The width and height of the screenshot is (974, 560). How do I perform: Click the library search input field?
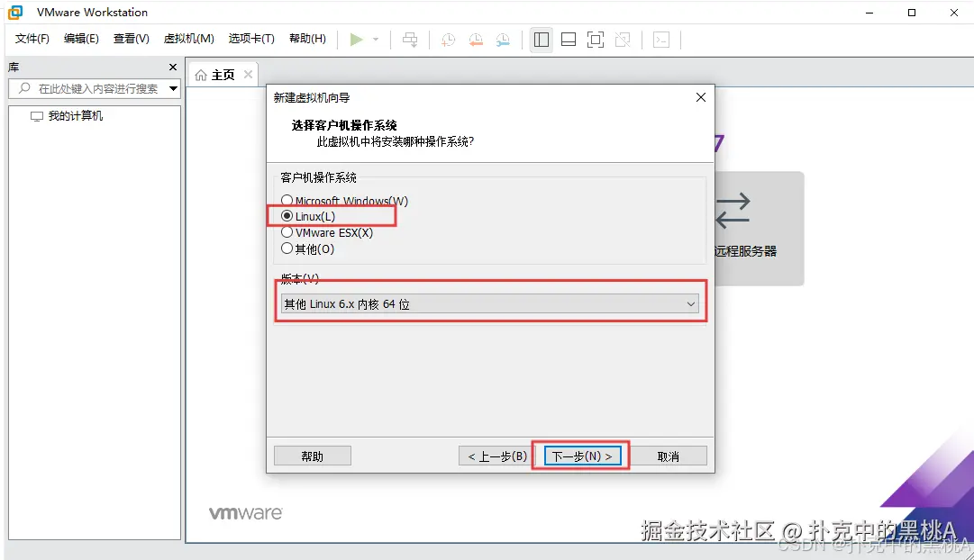[90, 88]
